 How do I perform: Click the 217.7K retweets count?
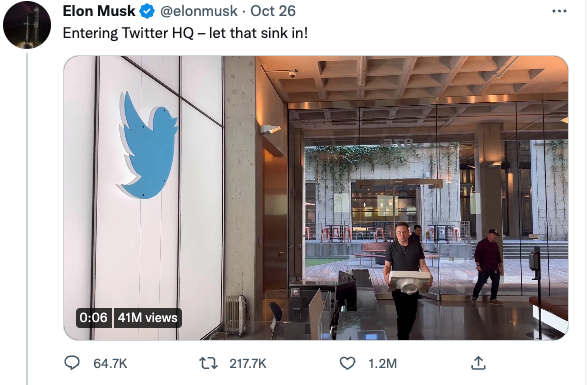point(248,364)
